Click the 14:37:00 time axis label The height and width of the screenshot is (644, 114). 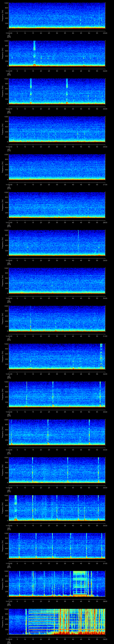point(9,601)
